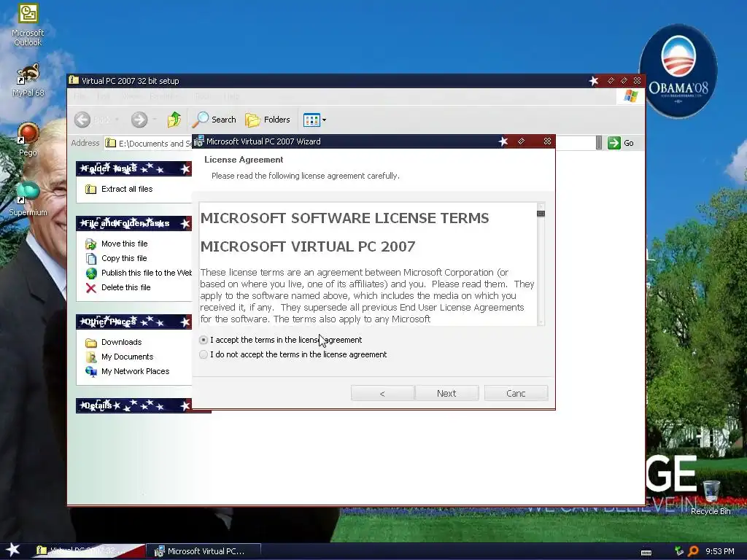The width and height of the screenshot is (747, 560).
Task: Open the Tools menu in explorer
Action: click(x=203, y=97)
